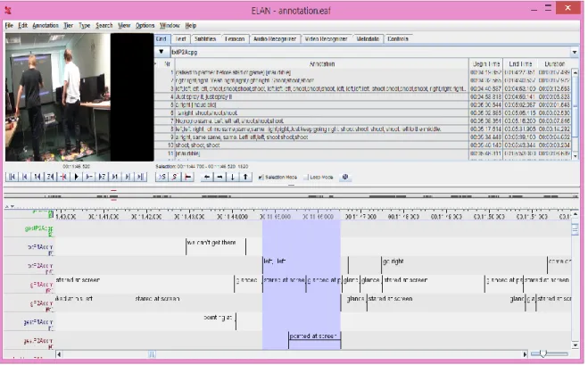Screen dimensions: 588x365
Task: Click the go to beginning of media button
Action: (12, 177)
